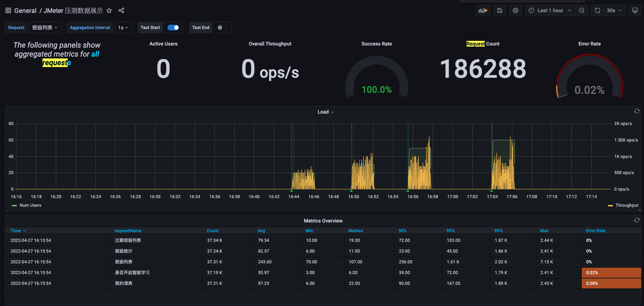Screen dimensions: 644x306
Task: Click the 186288 request count value
Action: (x=483, y=69)
